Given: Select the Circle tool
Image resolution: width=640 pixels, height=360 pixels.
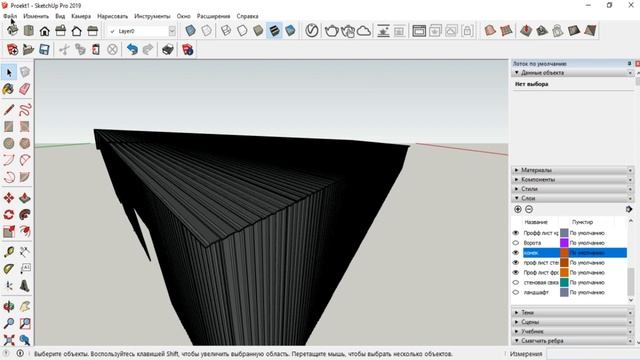Looking at the screenshot, I should click(x=9, y=143).
